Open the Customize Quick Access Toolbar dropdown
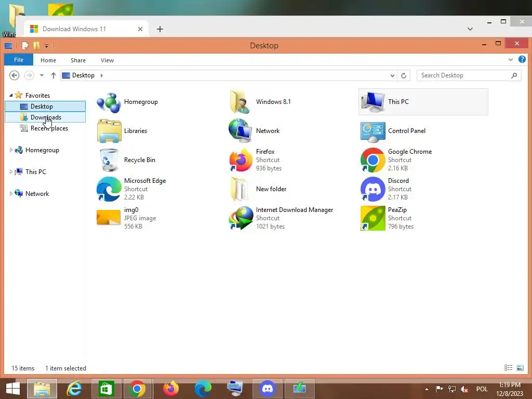Screen dimensions: 532x399 point(46,46)
